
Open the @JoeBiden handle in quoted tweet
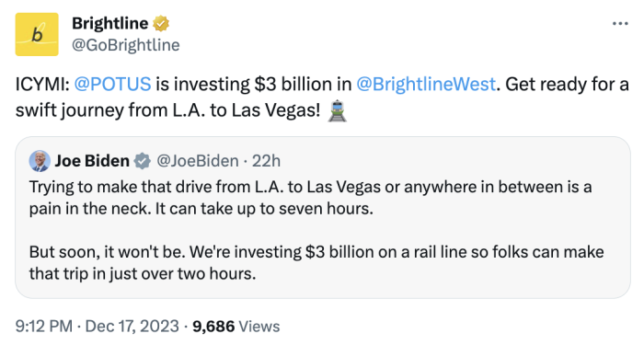point(198,161)
